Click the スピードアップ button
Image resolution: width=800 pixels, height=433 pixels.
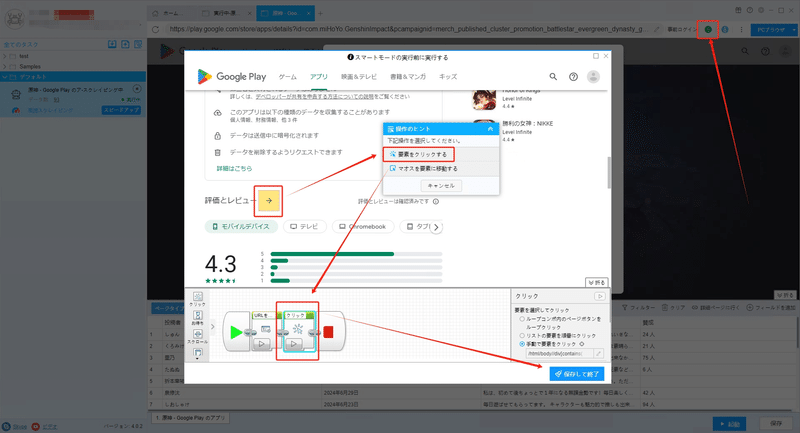[x=121, y=110]
